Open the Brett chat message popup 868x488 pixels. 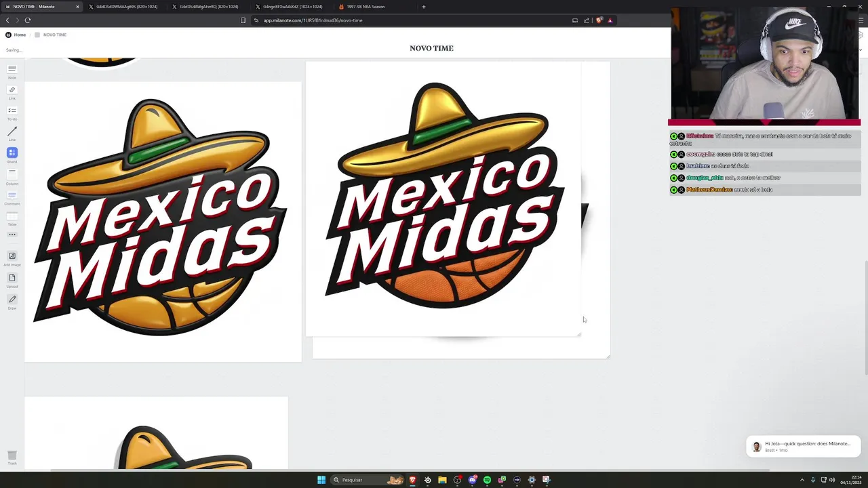coord(804,446)
